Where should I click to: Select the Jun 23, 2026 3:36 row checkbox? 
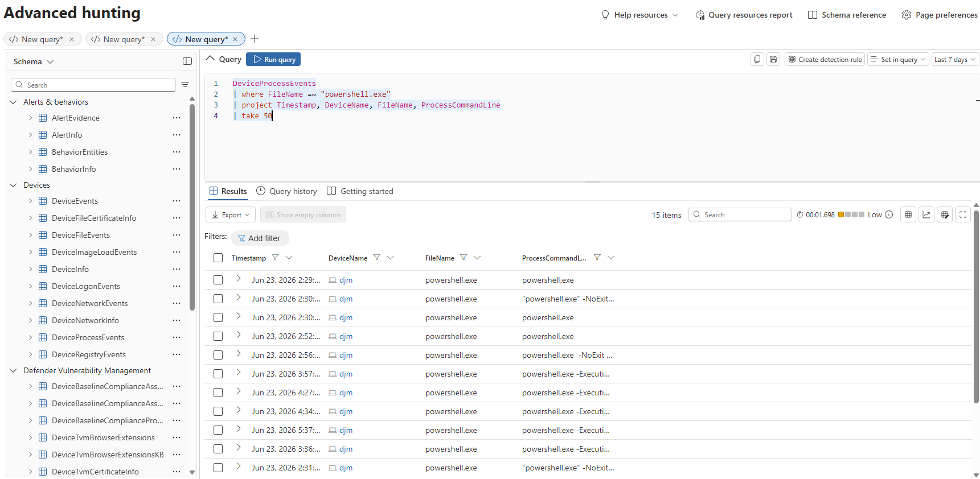218,449
